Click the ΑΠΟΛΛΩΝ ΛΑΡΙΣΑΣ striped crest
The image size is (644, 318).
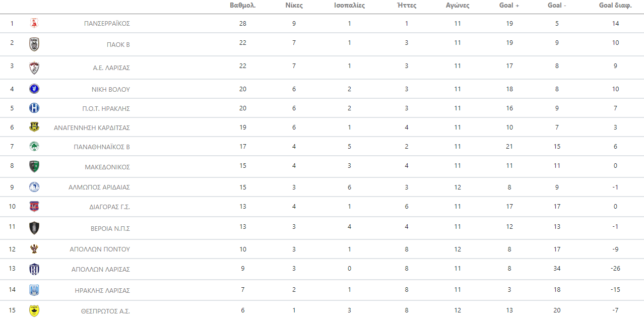(x=34, y=269)
